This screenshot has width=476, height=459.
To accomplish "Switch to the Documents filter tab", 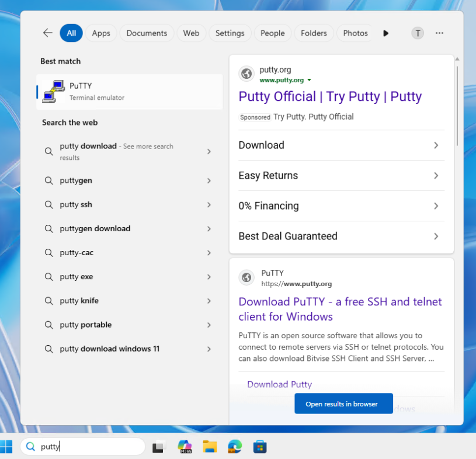I will [x=147, y=33].
